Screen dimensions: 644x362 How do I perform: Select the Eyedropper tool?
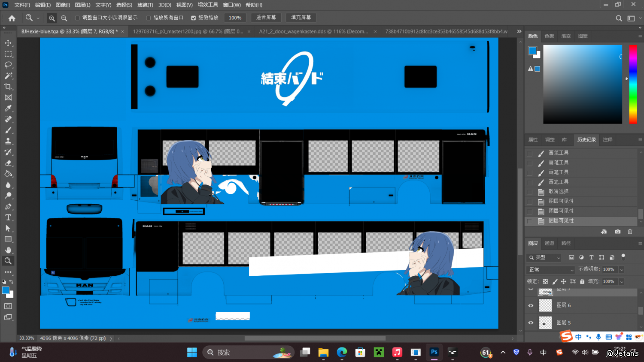point(8,109)
